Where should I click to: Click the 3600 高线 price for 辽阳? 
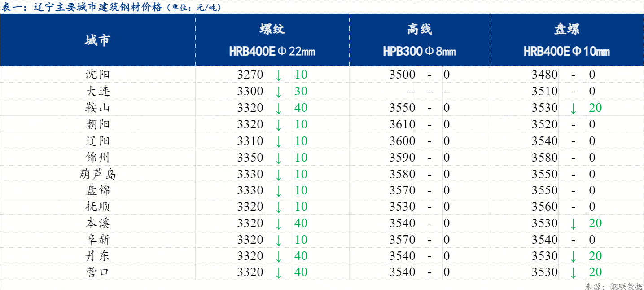coord(402,141)
